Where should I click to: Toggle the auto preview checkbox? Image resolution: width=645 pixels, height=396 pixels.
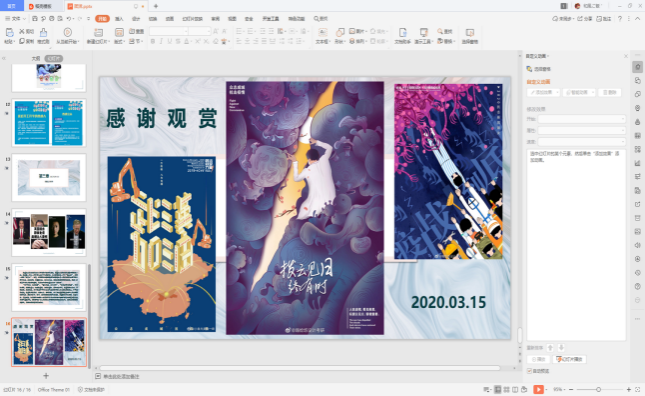coord(529,371)
